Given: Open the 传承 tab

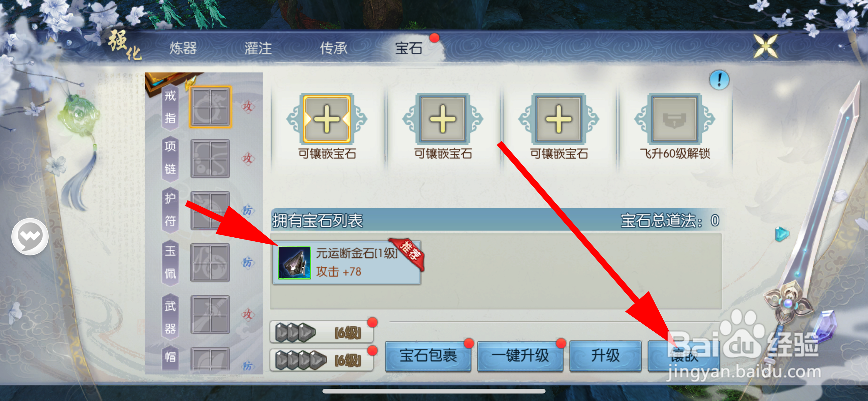Looking at the screenshot, I should [x=333, y=48].
